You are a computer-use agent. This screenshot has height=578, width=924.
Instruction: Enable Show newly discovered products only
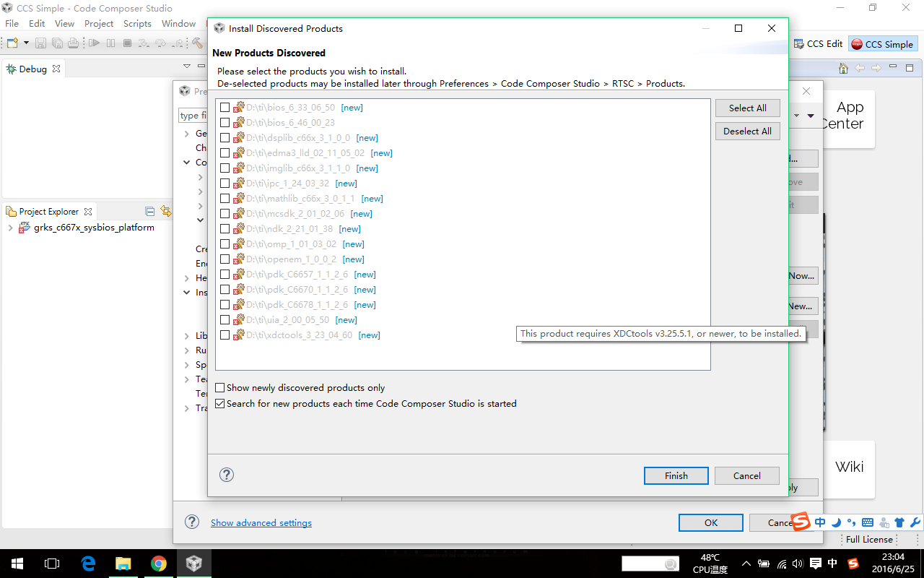220,388
